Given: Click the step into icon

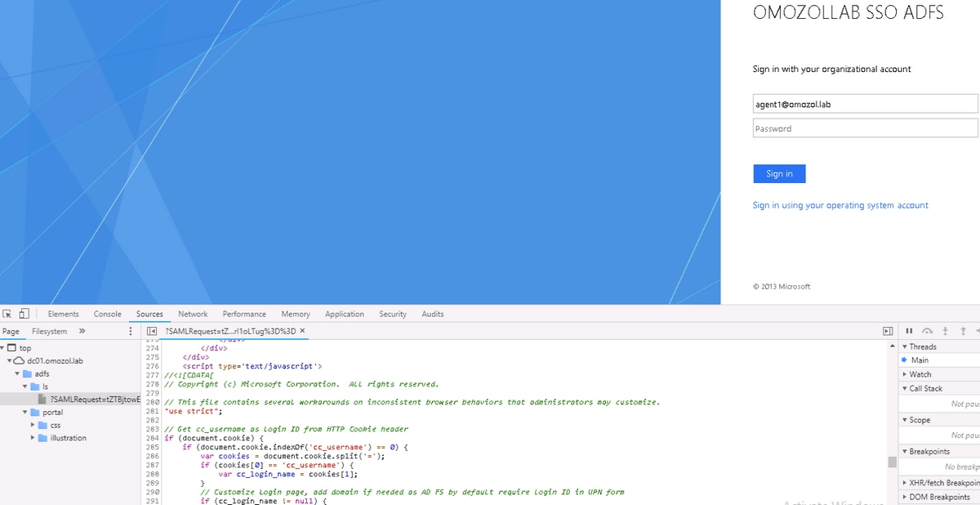Looking at the screenshot, I should tap(945, 331).
